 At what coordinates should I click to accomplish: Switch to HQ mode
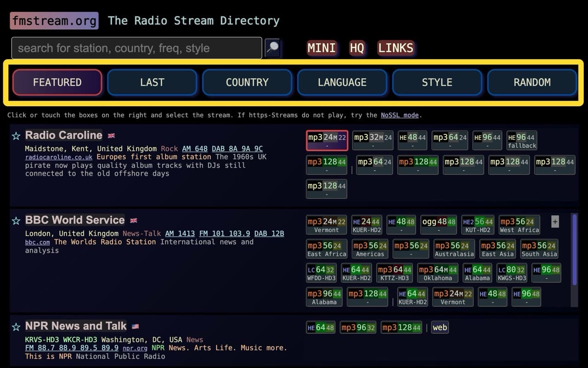(x=357, y=48)
